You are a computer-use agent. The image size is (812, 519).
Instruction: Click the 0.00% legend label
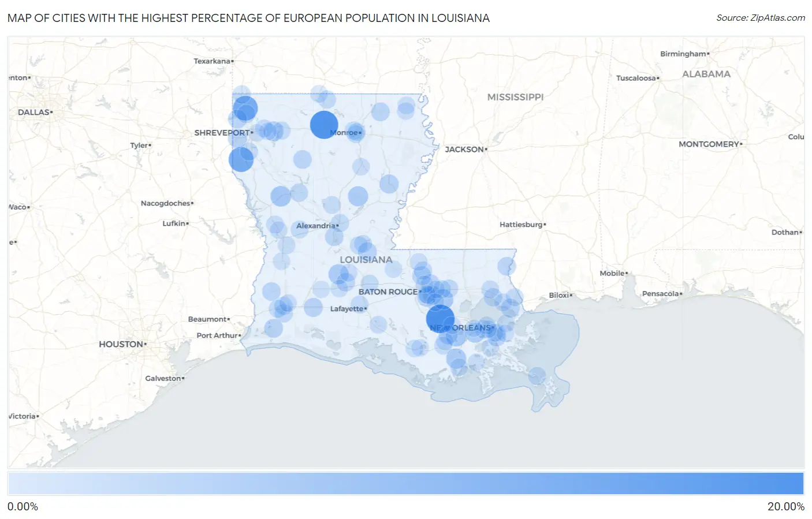coord(23,507)
